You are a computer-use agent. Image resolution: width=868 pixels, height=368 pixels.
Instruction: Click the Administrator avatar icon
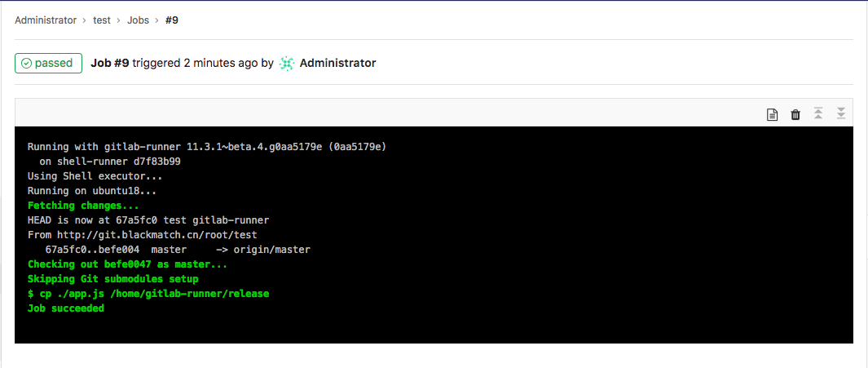(287, 63)
